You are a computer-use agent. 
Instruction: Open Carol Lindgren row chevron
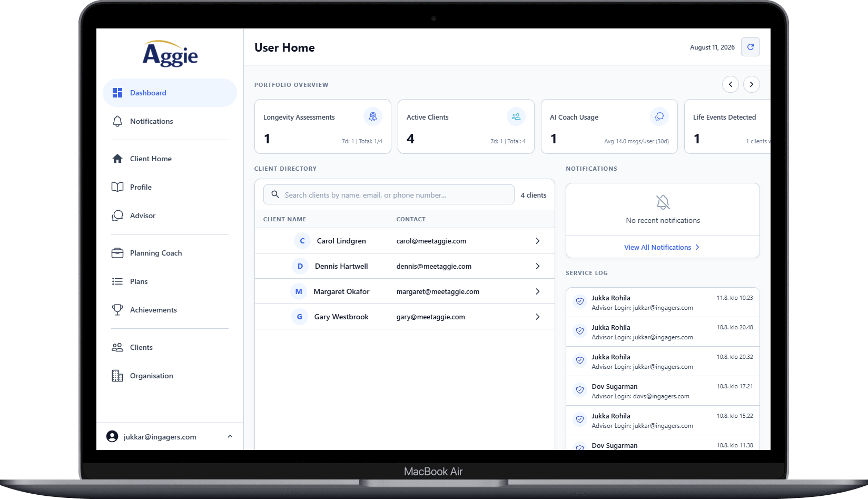click(x=537, y=241)
